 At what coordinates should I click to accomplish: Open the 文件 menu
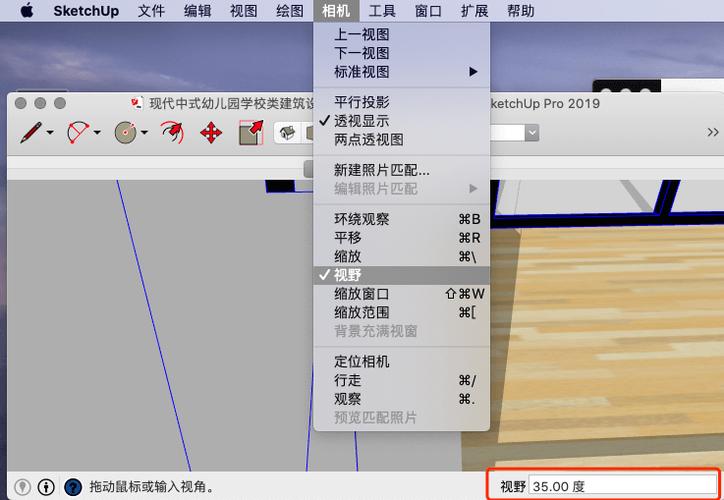(x=151, y=11)
